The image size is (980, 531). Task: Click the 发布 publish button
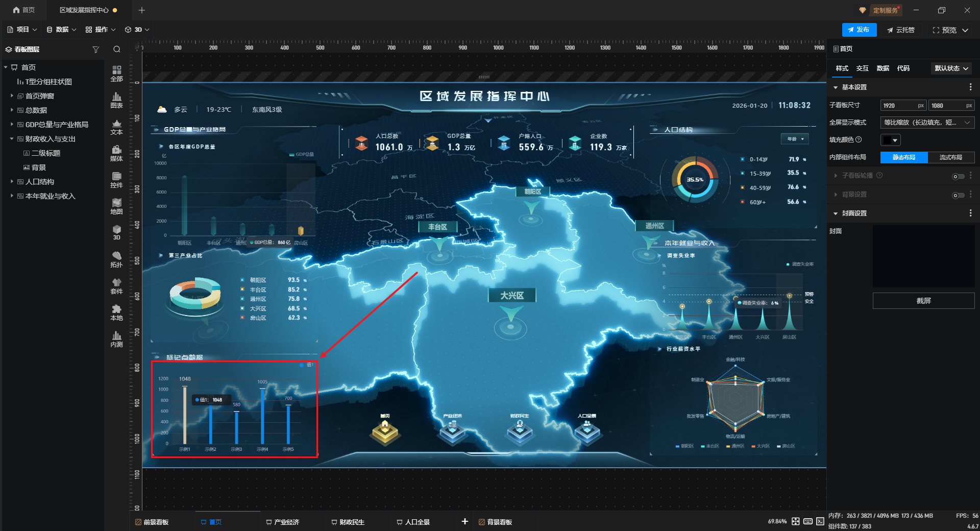pos(859,30)
